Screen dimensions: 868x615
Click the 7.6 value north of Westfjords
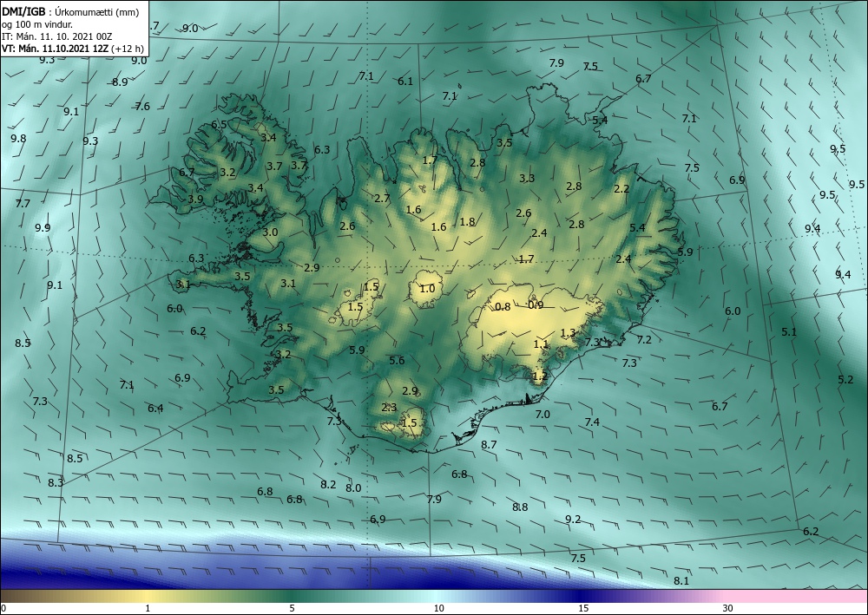142,106
